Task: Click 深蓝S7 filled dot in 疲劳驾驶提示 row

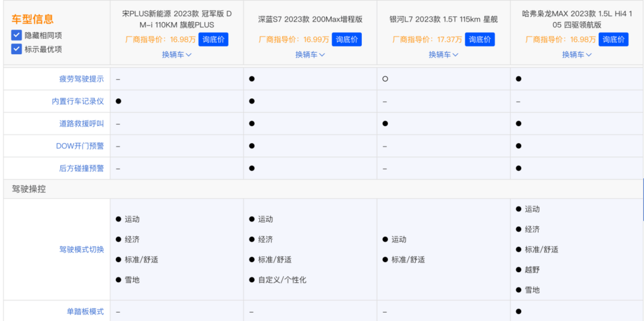Action: (x=252, y=79)
